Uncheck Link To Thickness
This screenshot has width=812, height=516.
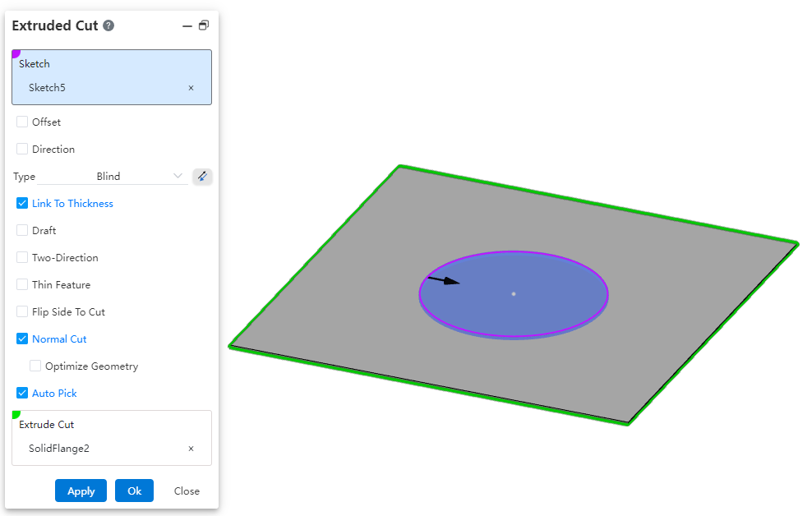coord(23,204)
